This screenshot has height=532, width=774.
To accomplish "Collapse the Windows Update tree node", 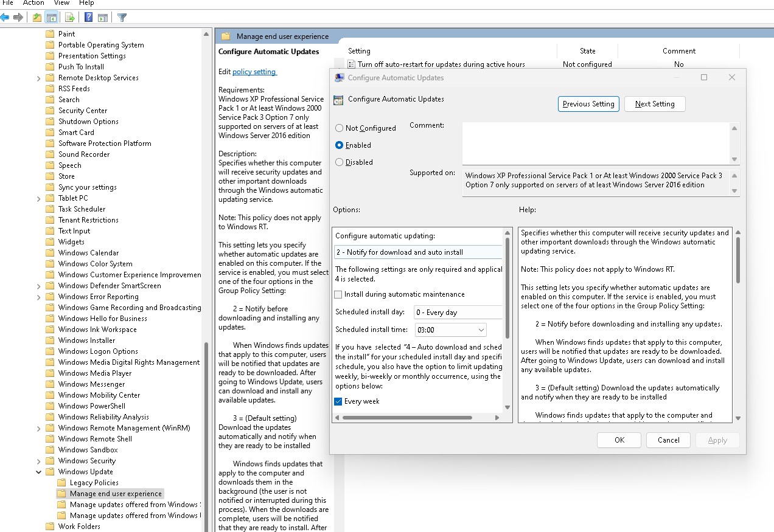I will [39, 472].
